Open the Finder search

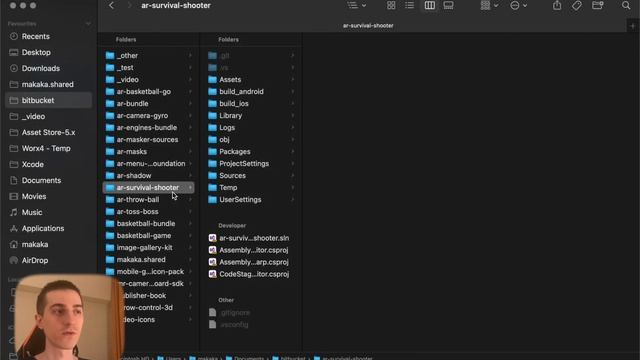pyautogui.click(x=626, y=5)
